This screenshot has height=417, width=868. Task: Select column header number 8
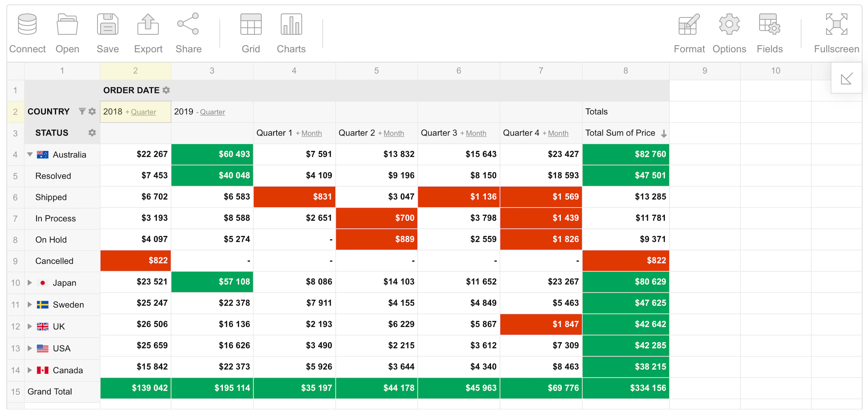click(626, 71)
